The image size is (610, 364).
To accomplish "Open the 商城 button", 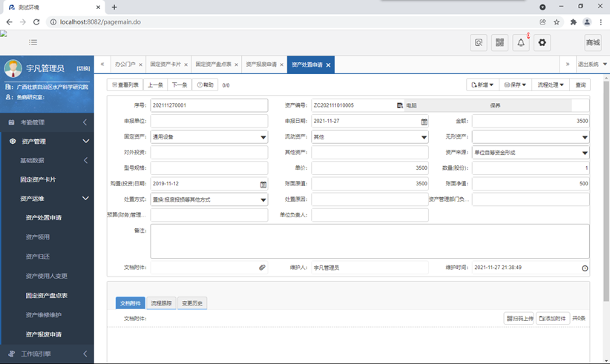I will [593, 42].
